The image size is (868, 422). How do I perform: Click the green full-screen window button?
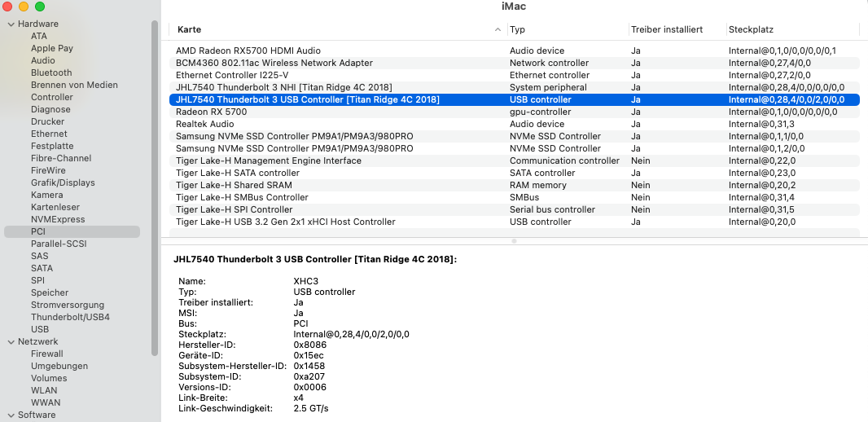(x=39, y=7)
